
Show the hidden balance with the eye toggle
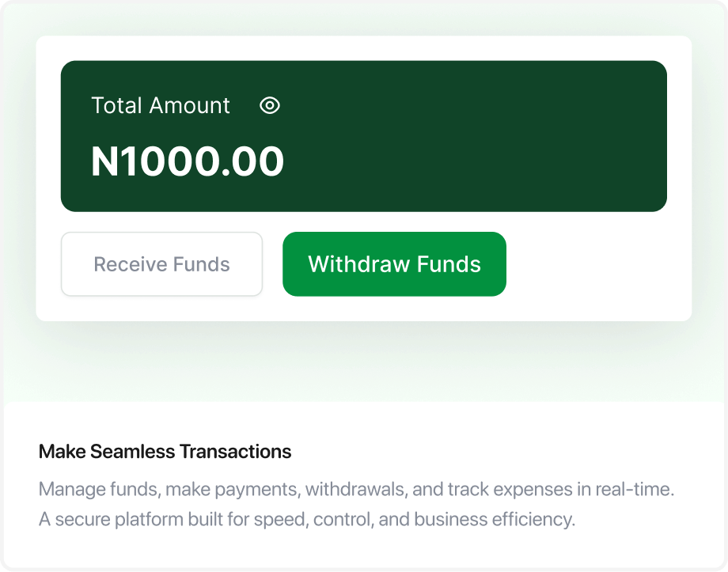point(269,104)
